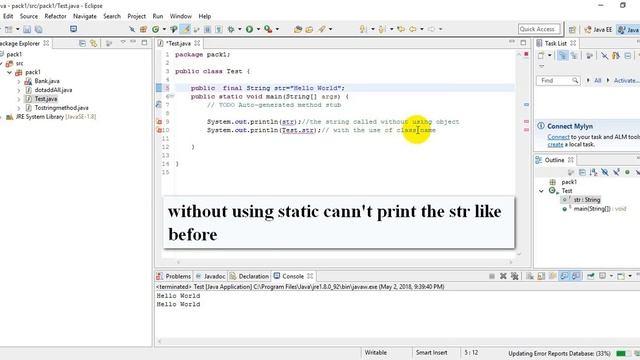Collapse the Test class in Outline
This screenshot has height=360, width=640.
pyautogui.click(x=541, y=191)
